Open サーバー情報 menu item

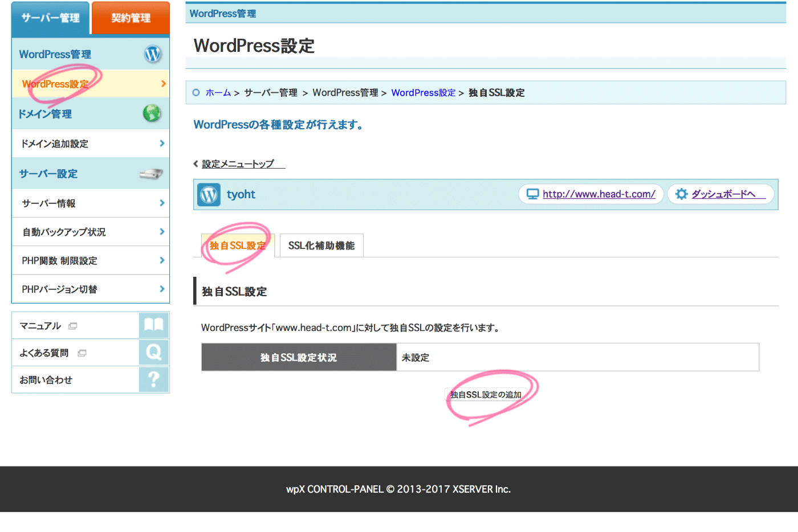point(91,203)
